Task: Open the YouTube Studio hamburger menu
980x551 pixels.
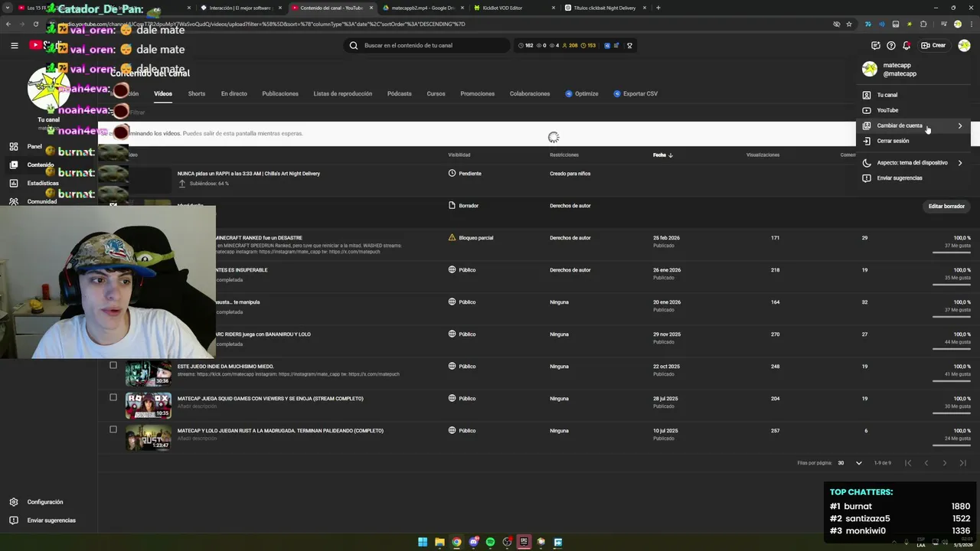Action: tap(14, 45)
